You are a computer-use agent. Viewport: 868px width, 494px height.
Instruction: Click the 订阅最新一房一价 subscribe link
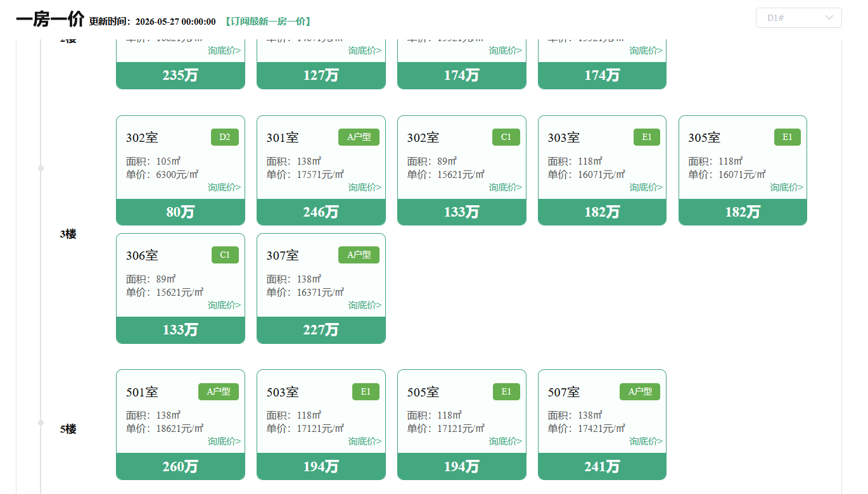tap(268, 22)
